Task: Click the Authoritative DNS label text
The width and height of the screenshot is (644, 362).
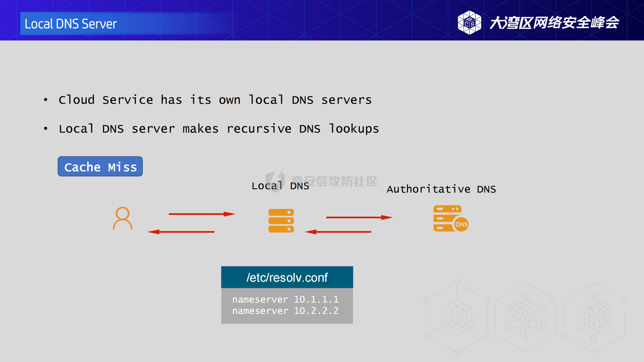Action: (x=441, y=189)
